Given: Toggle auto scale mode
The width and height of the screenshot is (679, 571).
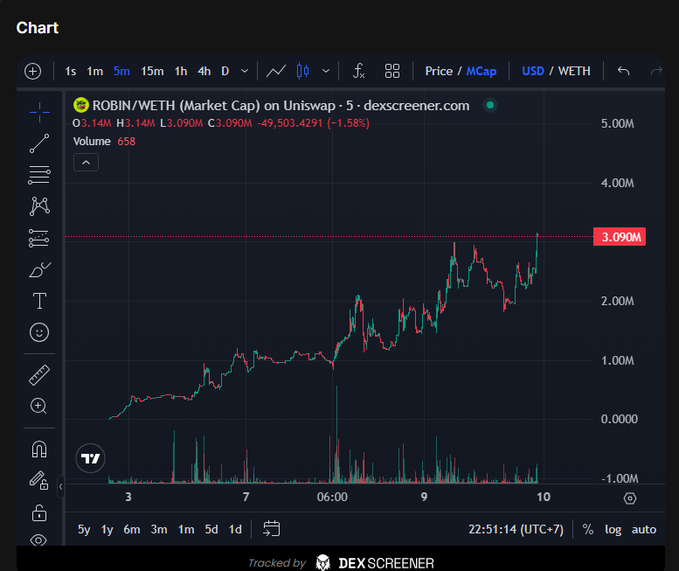Looking at the screenshot, I should point(643,529).
